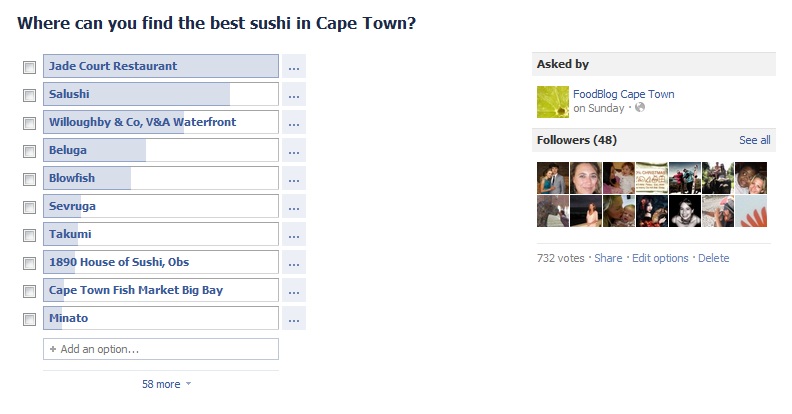The image size is (792, 414).
Task: Open the ellipsis menu beside Jade Court Restaurant
Action: pyautogui.click(x=293, y=67)
